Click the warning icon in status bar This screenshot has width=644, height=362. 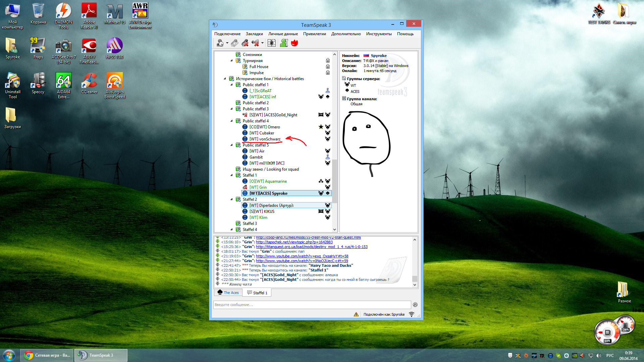356,314
